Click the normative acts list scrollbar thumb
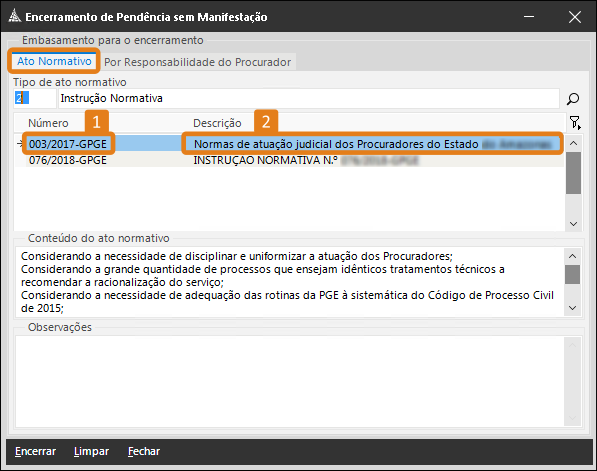Image resolution: width=597 pixels, height=471 pixels. [x=573, y=173]
